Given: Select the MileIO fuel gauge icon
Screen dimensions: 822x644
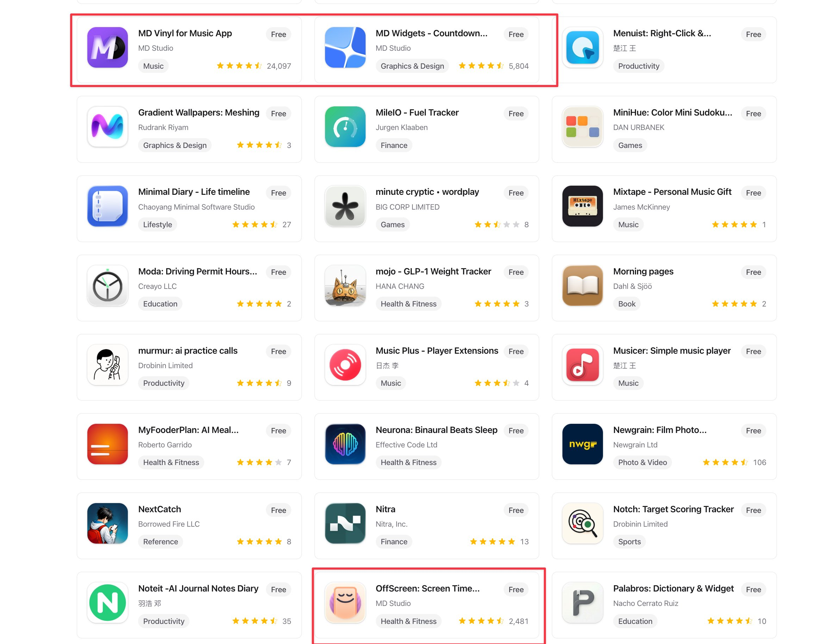Looking at the screenshot, I should click(345, 127).
